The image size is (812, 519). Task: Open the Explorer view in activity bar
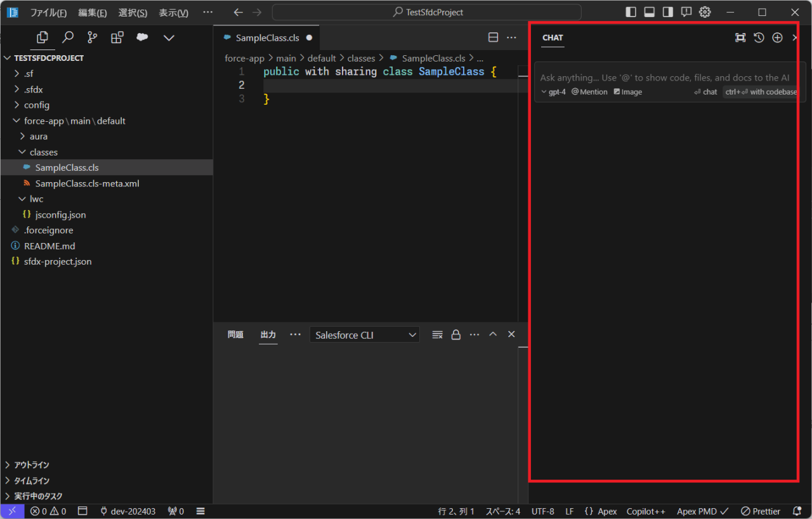43,37
